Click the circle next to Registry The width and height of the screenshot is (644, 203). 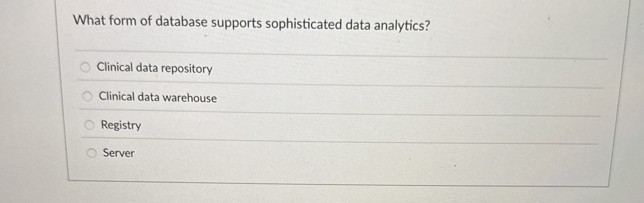coord(90,124)
